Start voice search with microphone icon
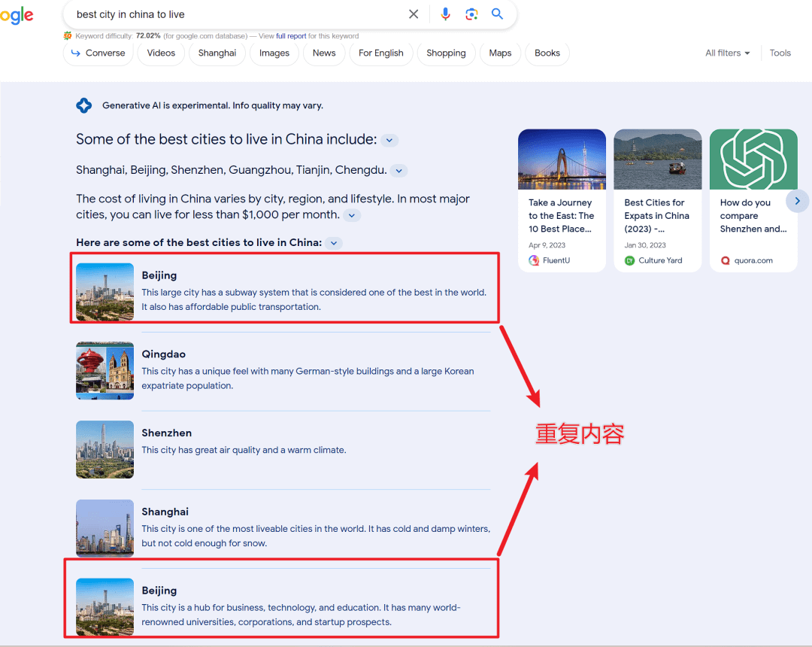812x647 pixels. pos(445,14)
